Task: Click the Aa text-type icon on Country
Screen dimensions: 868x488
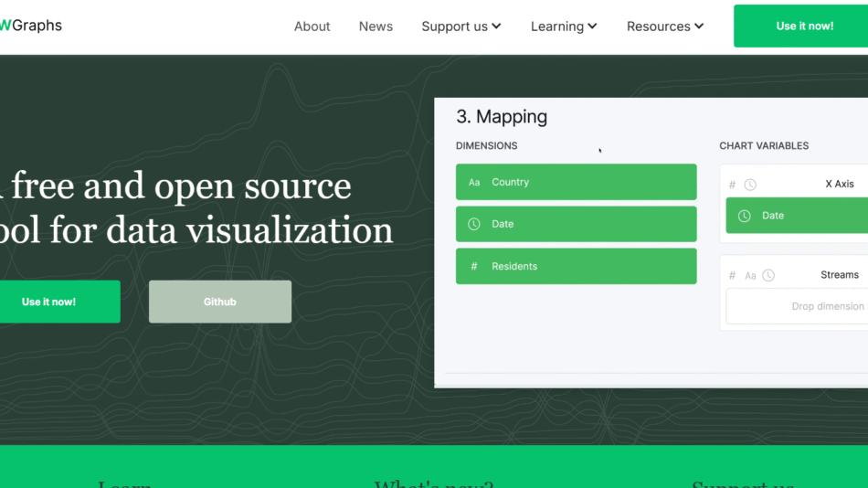Action: pyautogui.click(x=474, y=183)
